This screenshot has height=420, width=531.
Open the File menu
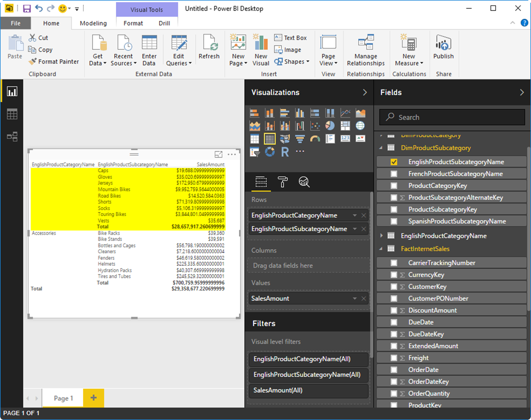pyautogui.click(x=15, y=23)
